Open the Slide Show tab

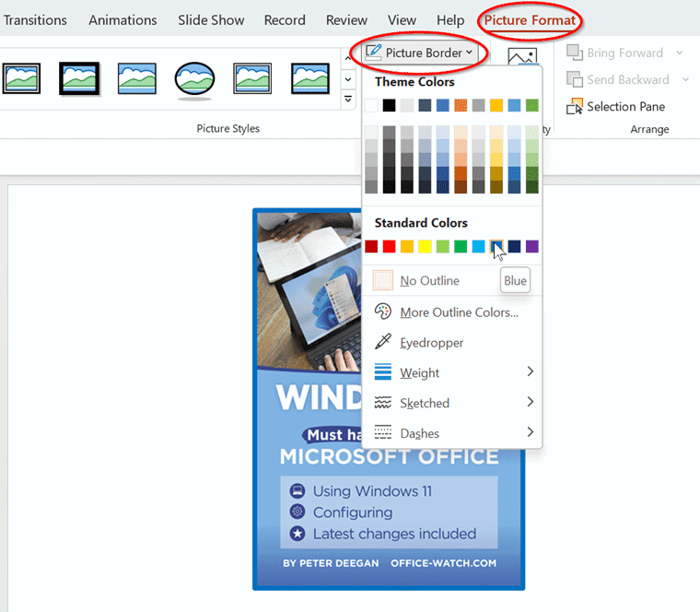[211, 20]
